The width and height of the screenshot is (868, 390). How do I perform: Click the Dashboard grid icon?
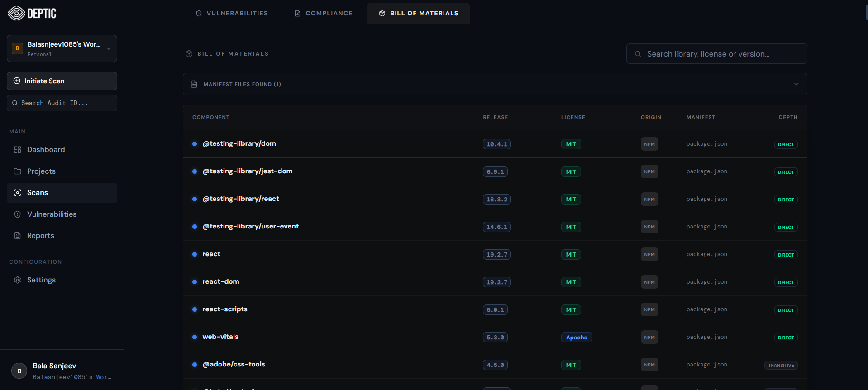(x=18, y=150)
